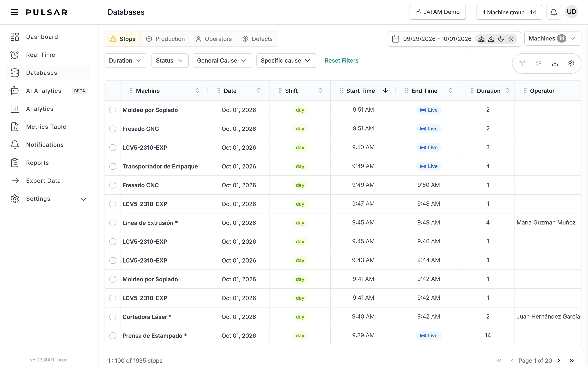
Task: Open the 09/29/2026 - 10/01/2026 date range
Action: 437,39
